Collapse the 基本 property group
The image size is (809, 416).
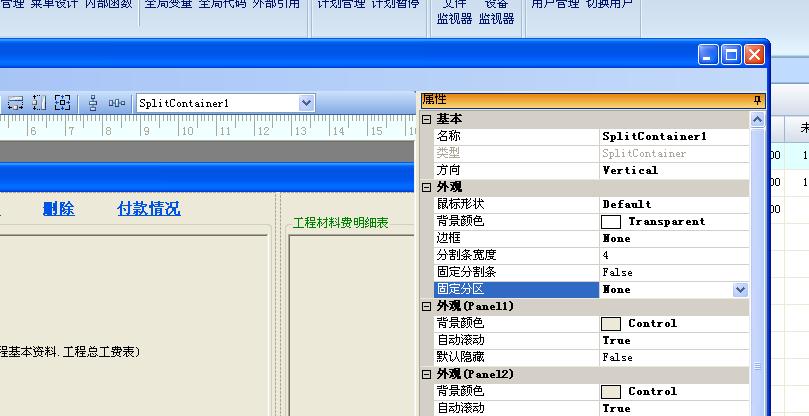pyautogui.click(x=426, y=120)
